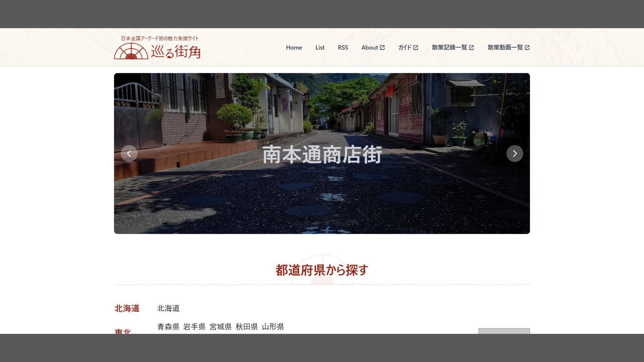Select 秋田県 prefecture link
The width and height of the screenshot is (644, 362).
coord(247,327)
